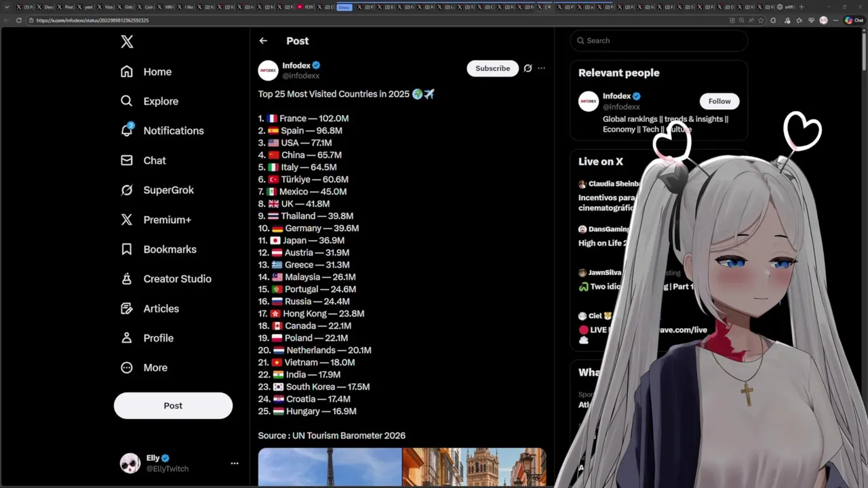Open Infodex profile in Relevant people

tap(617, 96)
